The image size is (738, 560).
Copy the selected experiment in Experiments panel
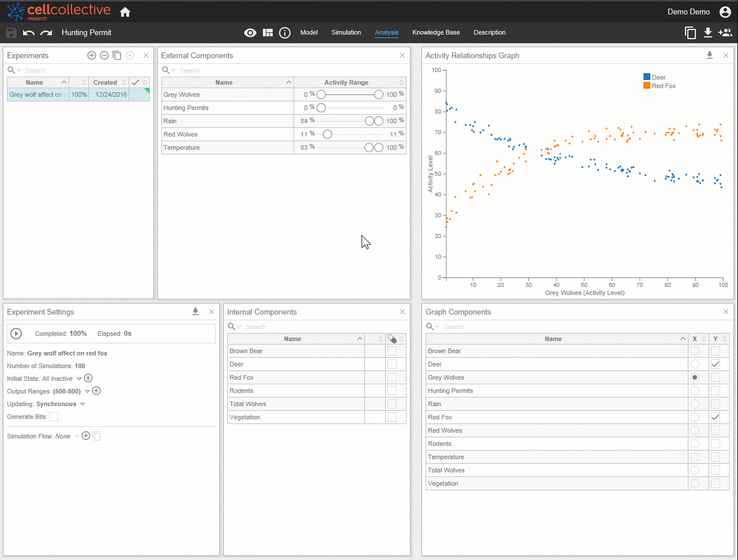[x=117, y=55]
